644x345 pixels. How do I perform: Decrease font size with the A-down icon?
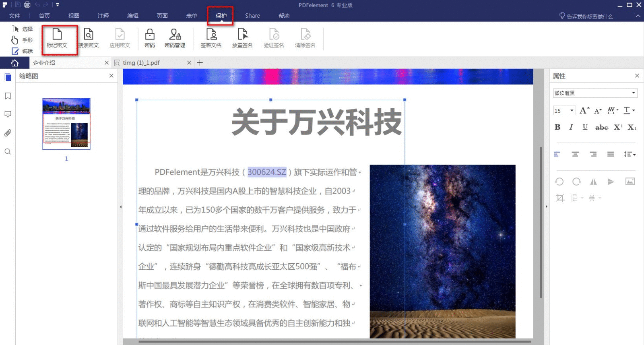click(x=598, y=111)
